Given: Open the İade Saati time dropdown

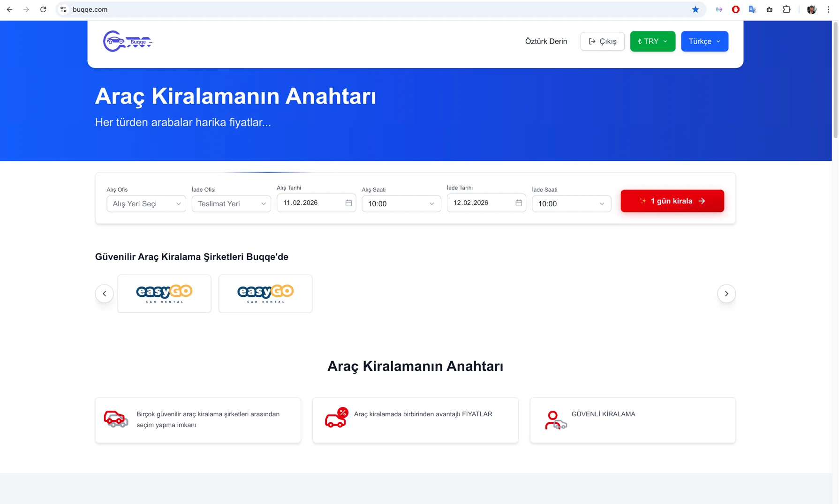Looking at the screenshot, I should pyautogui.click(x=571, y=204).
